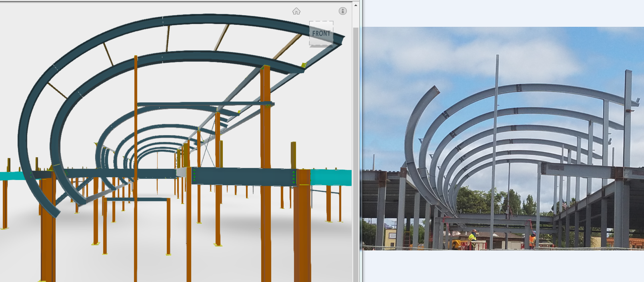Select the construction site photo
The width and height of the screenshot is (644, 282).
[x=503, y=138]
